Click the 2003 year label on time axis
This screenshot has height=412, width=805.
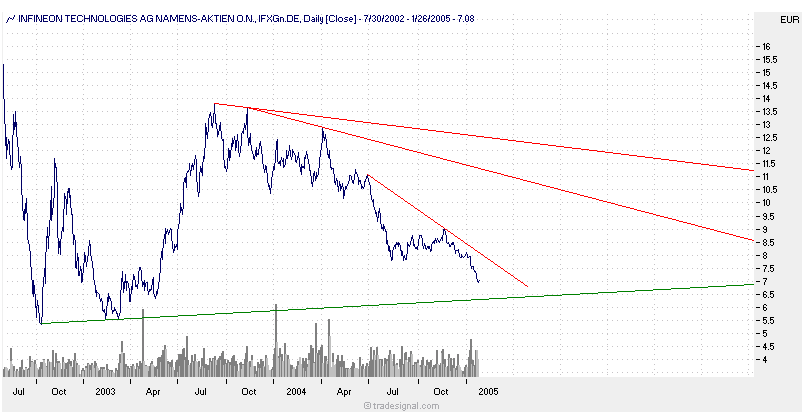(105, 392)
